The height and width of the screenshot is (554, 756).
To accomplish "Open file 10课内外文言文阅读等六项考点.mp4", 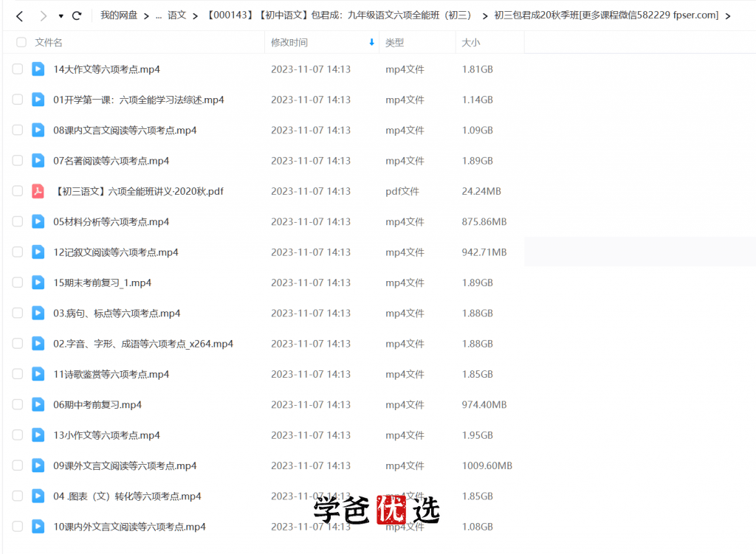I will [x=129, y=527].
